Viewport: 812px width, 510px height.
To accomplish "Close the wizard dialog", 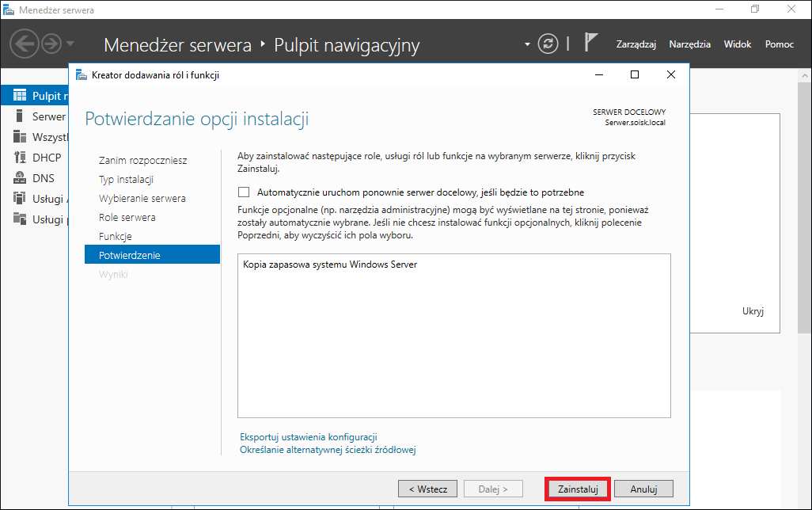I will [671, 74].
